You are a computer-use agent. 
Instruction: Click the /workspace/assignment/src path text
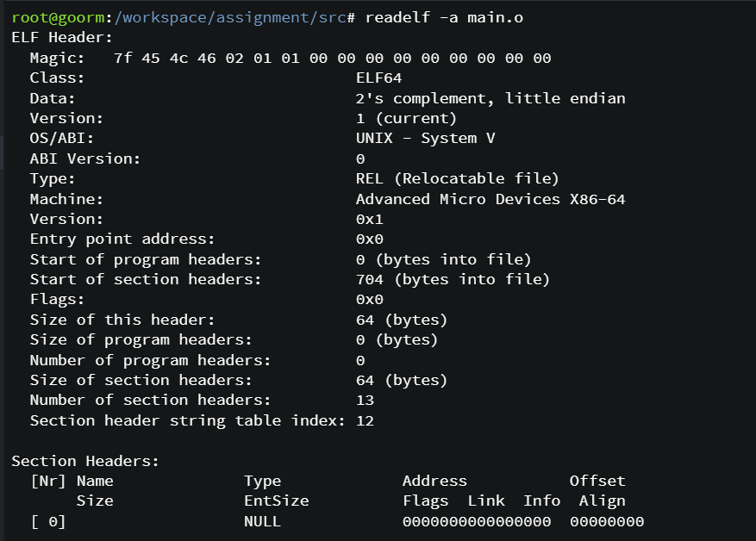coord(230,18)
